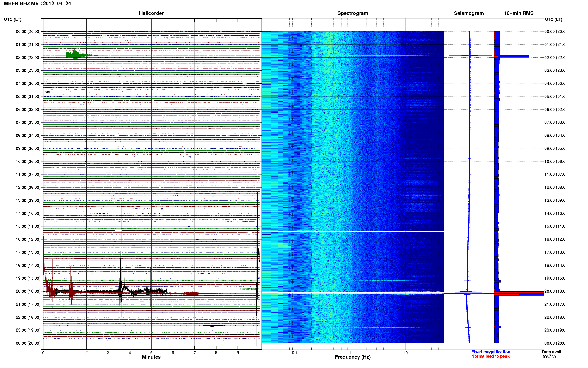This screenshot has height=368, width=588.
Task: Click the 10-min RMS panel heading
Action: 519,13
